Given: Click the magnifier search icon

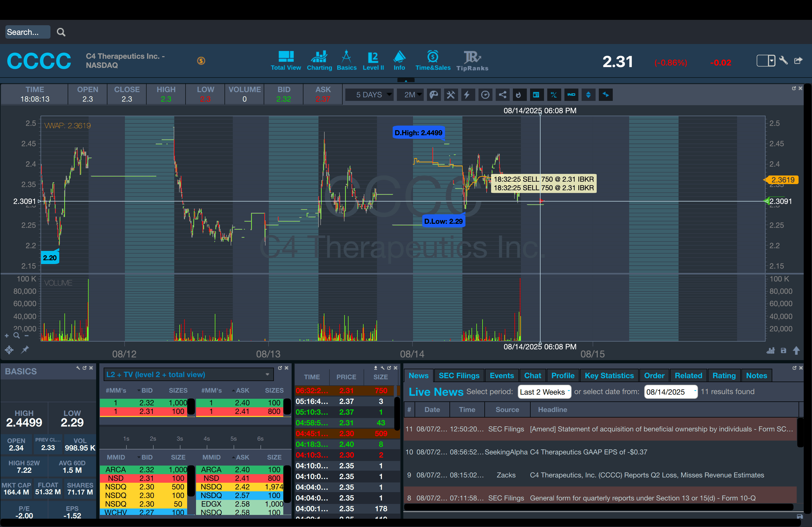Looking at the screenshot, I should (61, 32).
